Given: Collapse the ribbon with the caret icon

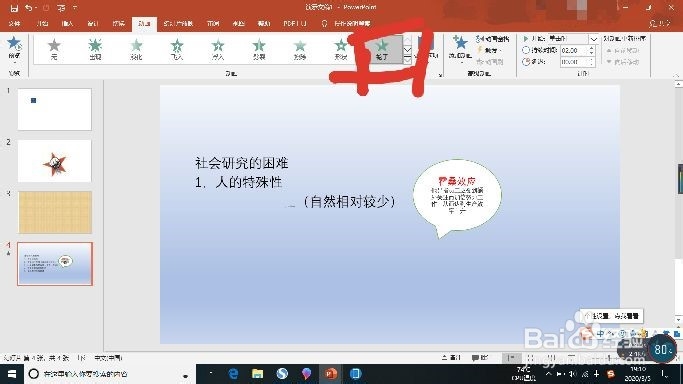Looking at the screenshot, I should [x=676, y=75].
